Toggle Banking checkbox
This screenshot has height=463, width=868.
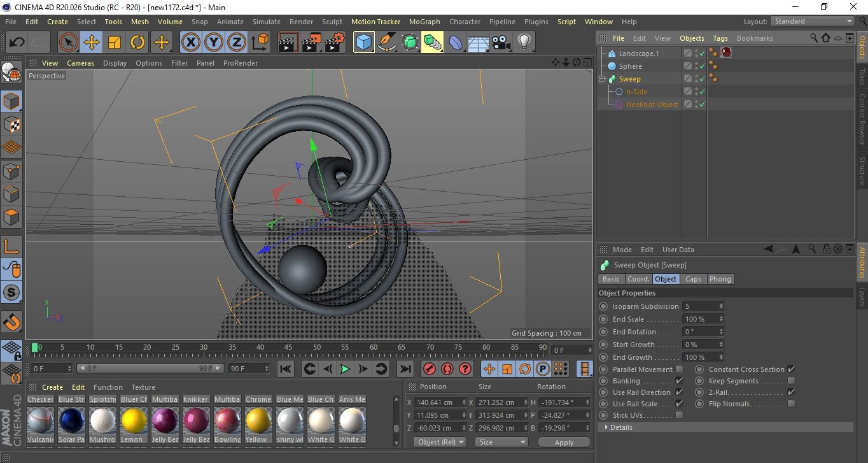click(680, 381)
